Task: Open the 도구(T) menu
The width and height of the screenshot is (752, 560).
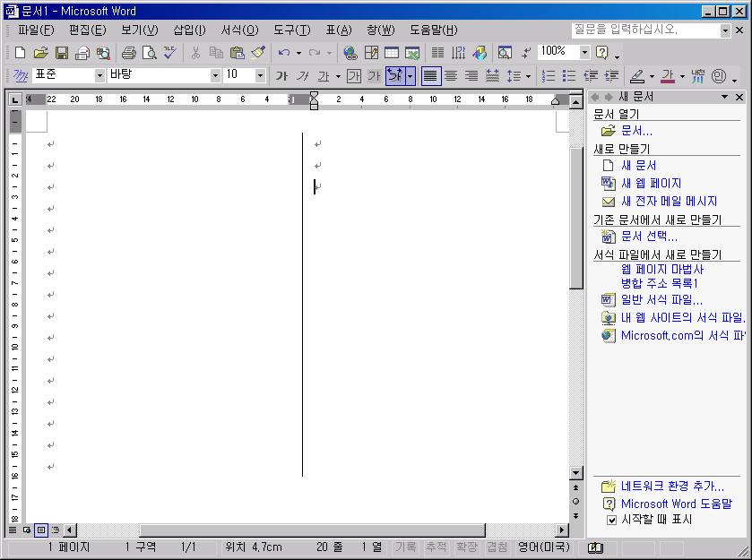Action: point(292,30)
